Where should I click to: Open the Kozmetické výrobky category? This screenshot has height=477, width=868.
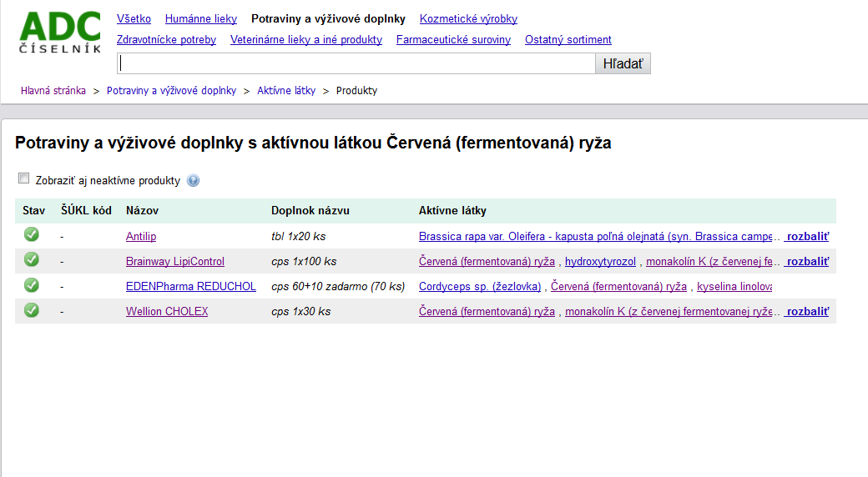468,19
